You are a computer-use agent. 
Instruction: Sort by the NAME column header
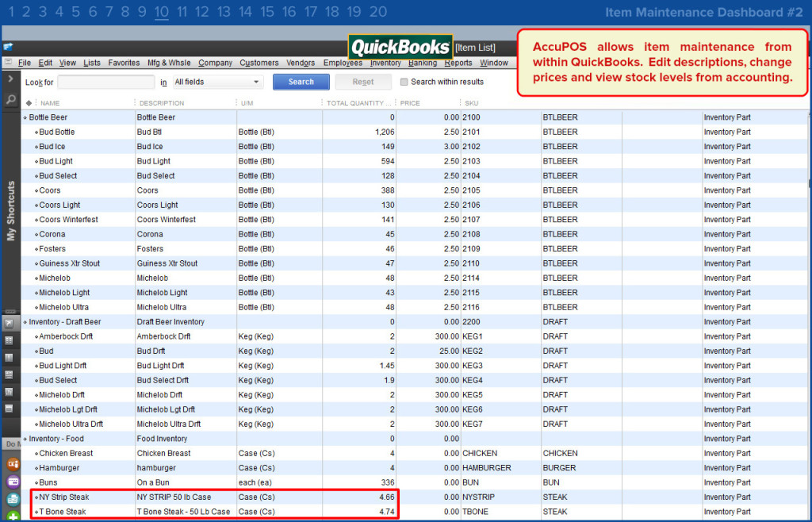pos(50,103)
